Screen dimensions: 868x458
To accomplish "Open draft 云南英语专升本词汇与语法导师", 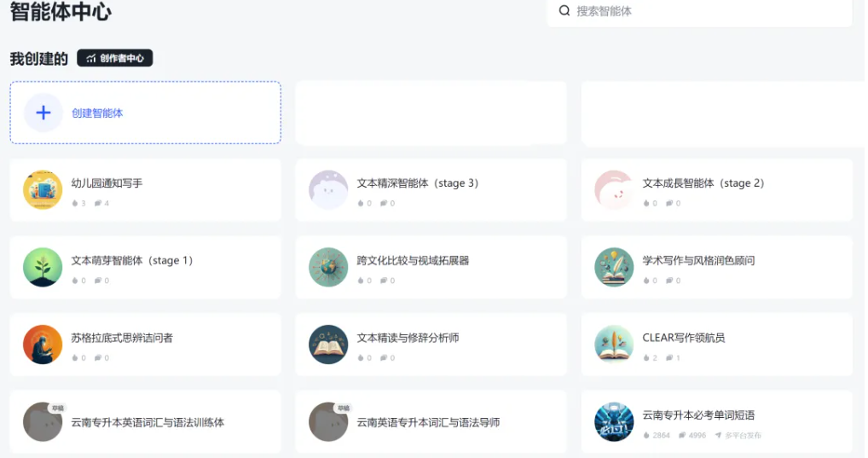I will coord(428,422).
